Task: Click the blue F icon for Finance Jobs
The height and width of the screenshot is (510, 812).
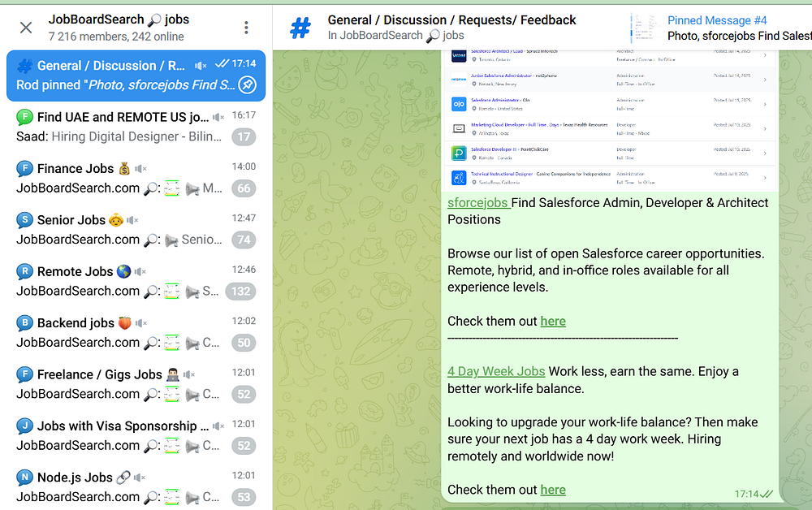Action: (24, 169)
